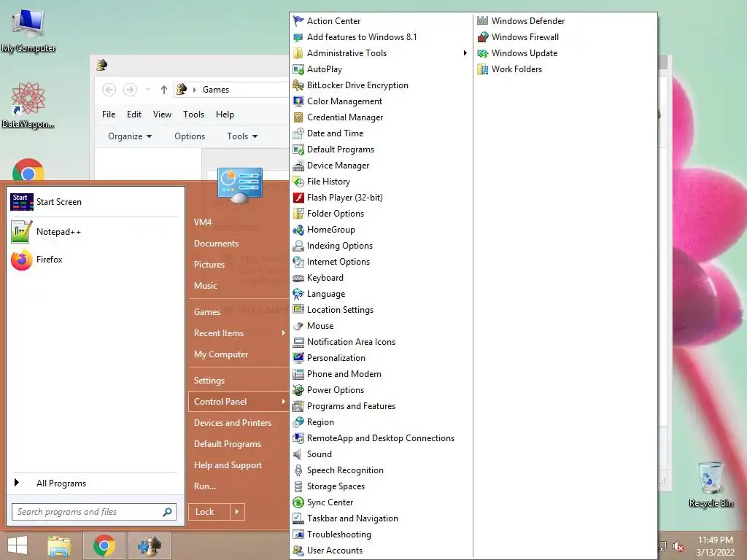Screen dimensions: 747x560
Task: Open Troubleshooting entry
Action: (x=338, y=534)
